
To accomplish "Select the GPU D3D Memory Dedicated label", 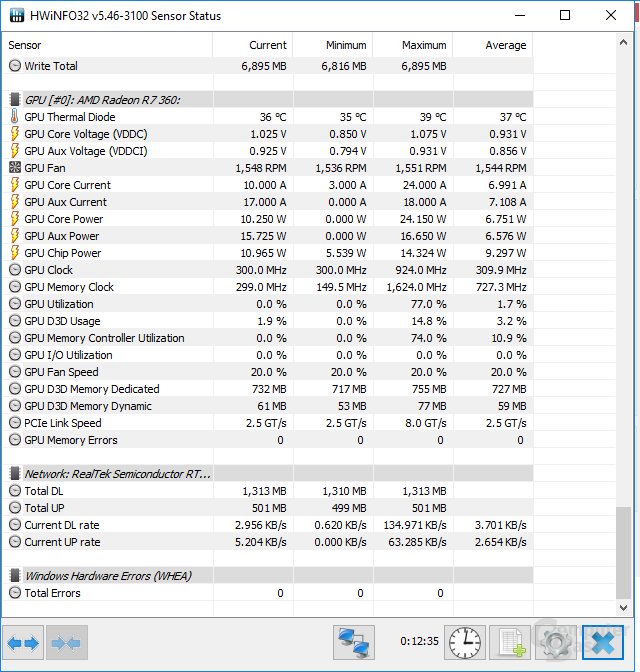I will click(x=92, y=389).
